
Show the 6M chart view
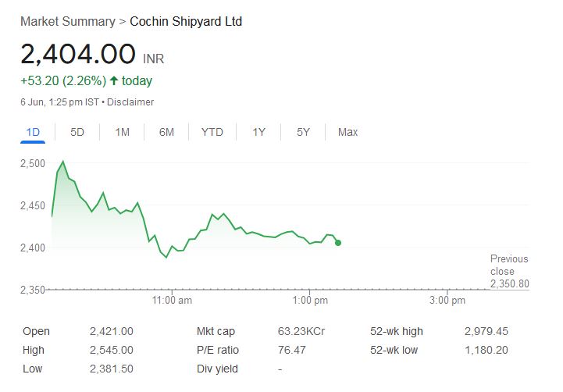[x=166, y=132]
